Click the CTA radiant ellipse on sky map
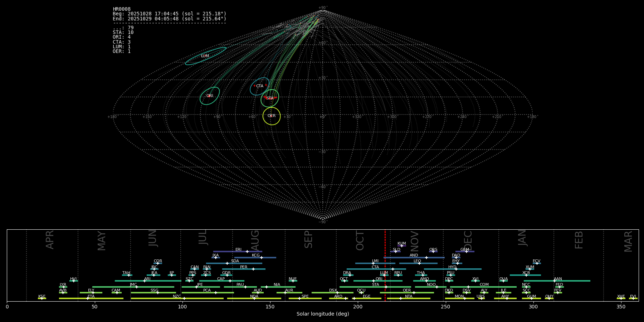This screenshot has height=322, width=644. tap(259, 86)
